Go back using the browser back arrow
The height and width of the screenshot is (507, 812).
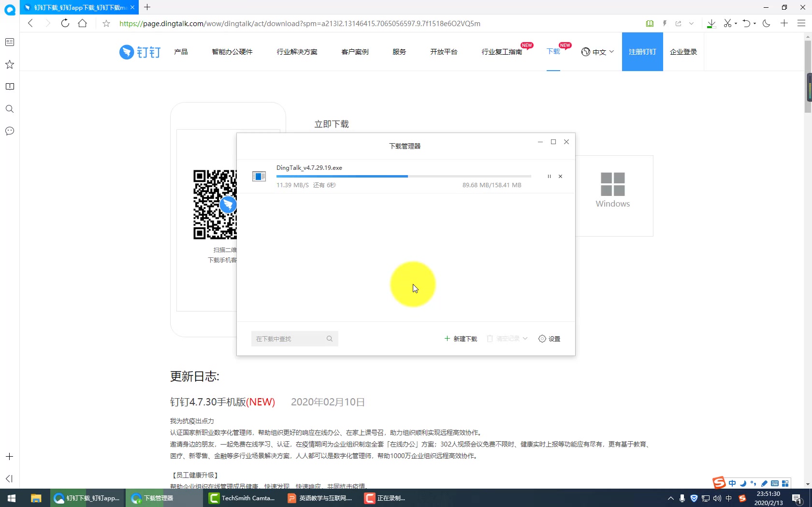tap(30, 23)
